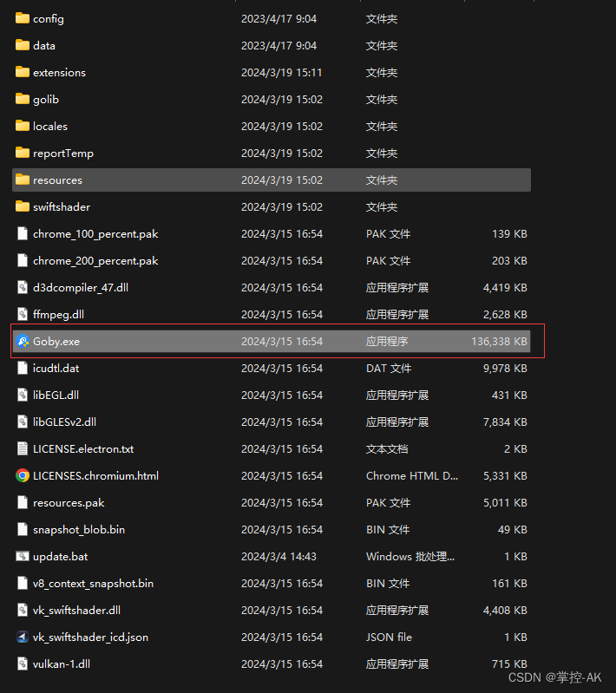Select vulkan-1.dll file name
616x693 pixels.
pos(62,664)
